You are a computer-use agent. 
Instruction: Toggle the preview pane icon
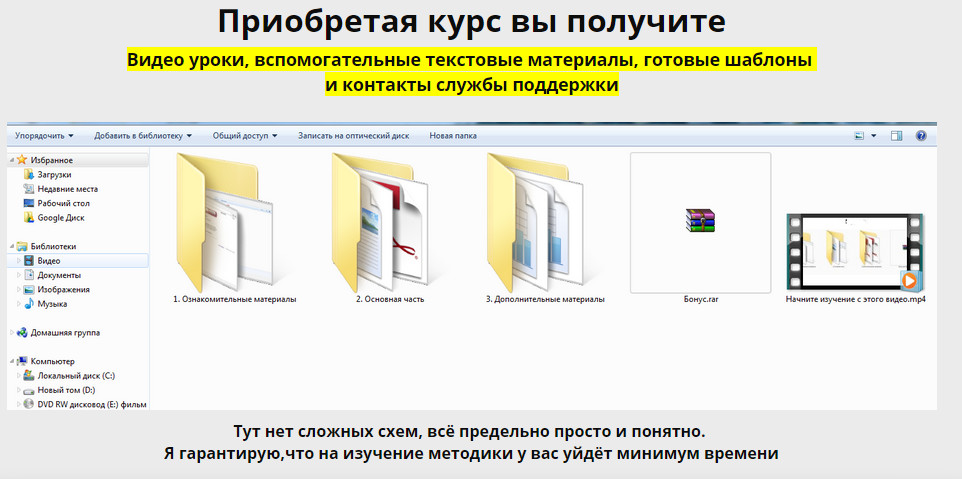coord(896,136)
